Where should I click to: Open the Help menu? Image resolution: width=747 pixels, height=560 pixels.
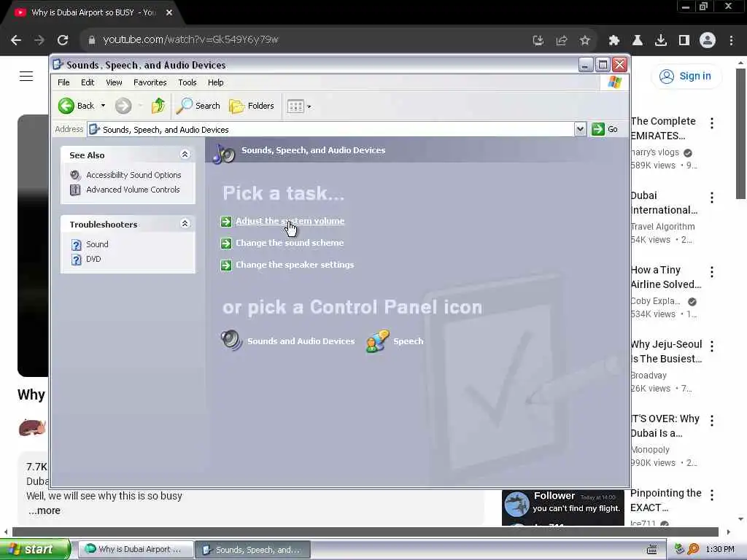coord(215,82)
